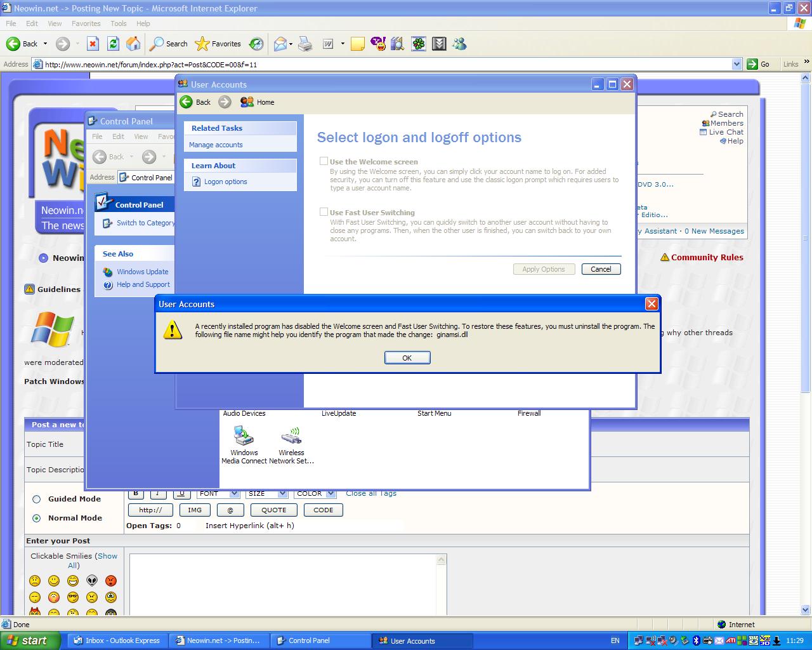Stop loading the page
812x650 pixels.
93,43
